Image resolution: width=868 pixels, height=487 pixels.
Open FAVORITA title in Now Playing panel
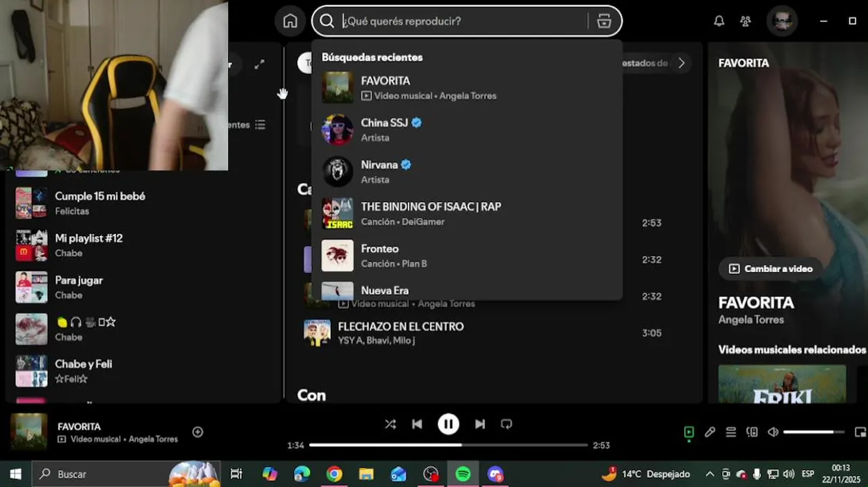(x=756, y=302)
